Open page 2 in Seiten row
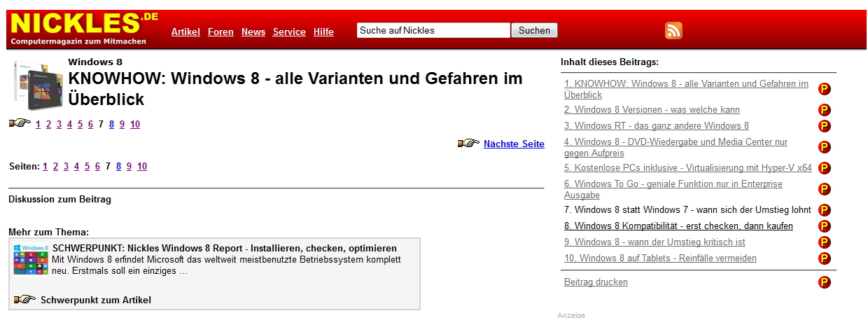868x318 pixels. (55, 166)
